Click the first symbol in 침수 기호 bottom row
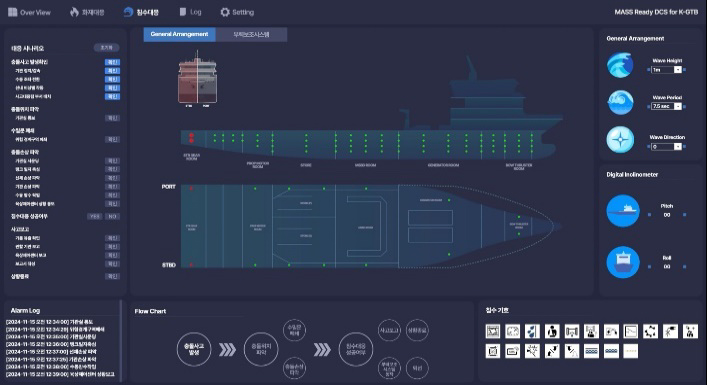The height and width of the screenshot is (385, 707). pyautogui.click(x=493, y=351)
